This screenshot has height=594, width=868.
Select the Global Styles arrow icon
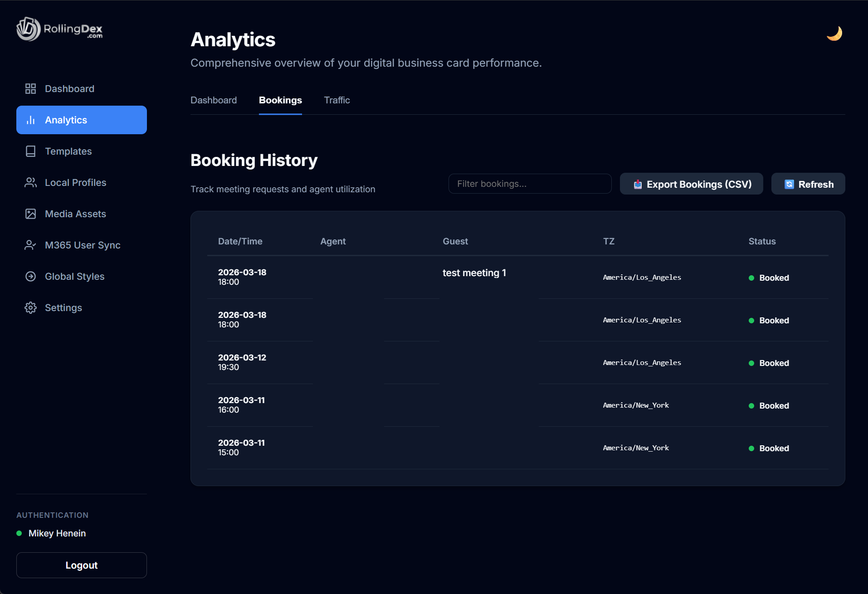coord(30,276)
